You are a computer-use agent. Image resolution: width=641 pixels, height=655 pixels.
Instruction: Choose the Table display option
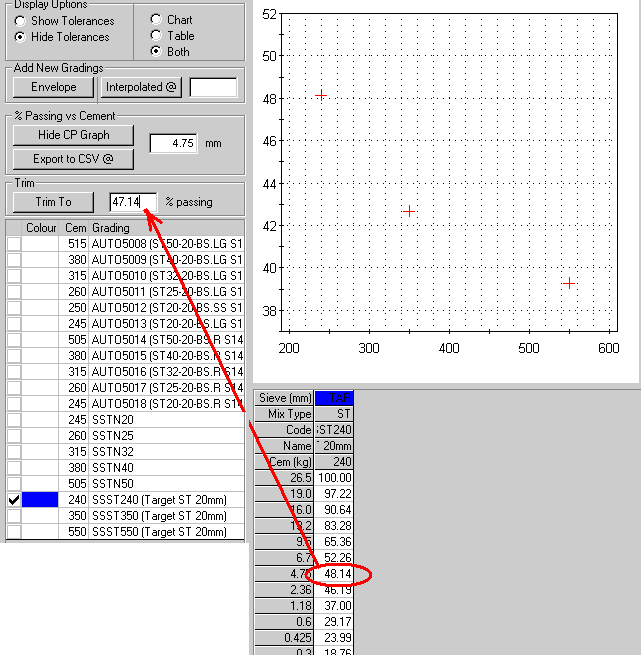(x=155, y=36)
